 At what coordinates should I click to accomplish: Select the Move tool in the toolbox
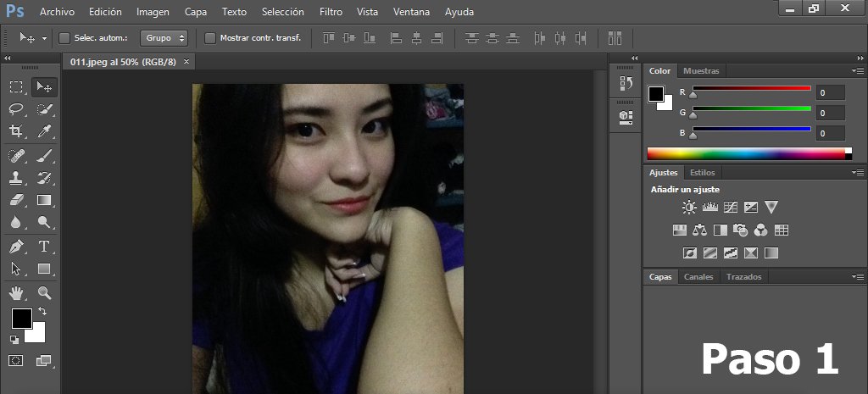[x=44, y=87]
